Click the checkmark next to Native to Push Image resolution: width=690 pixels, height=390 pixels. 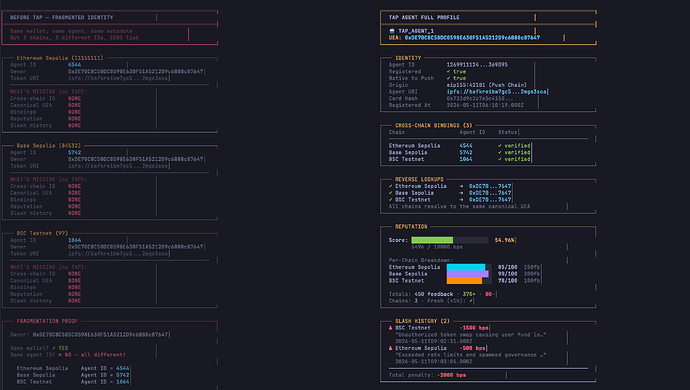coord(448,78)
